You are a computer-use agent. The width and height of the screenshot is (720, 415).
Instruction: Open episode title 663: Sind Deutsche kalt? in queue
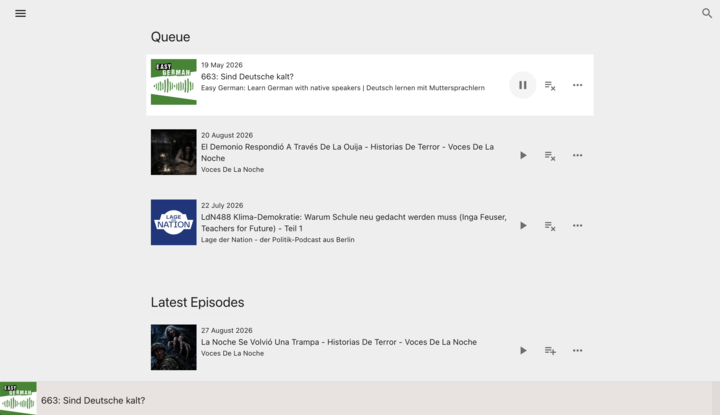tap(247, 77)
